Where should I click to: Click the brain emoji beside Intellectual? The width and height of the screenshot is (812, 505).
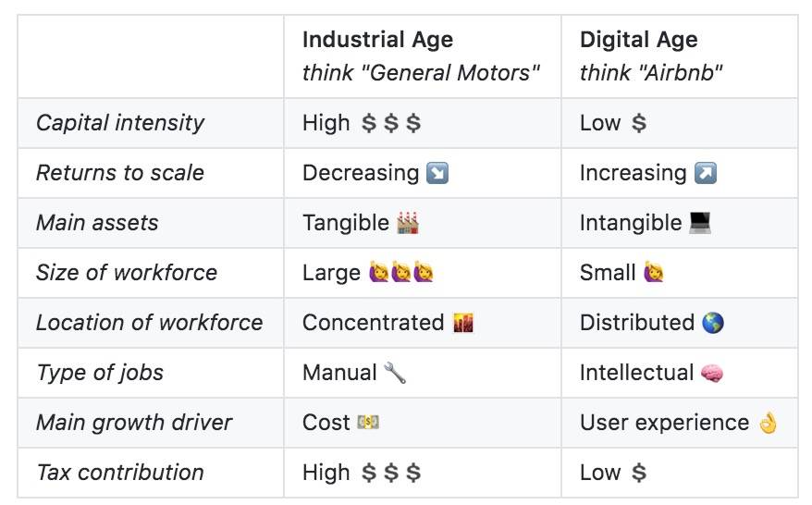pos(711,373)
